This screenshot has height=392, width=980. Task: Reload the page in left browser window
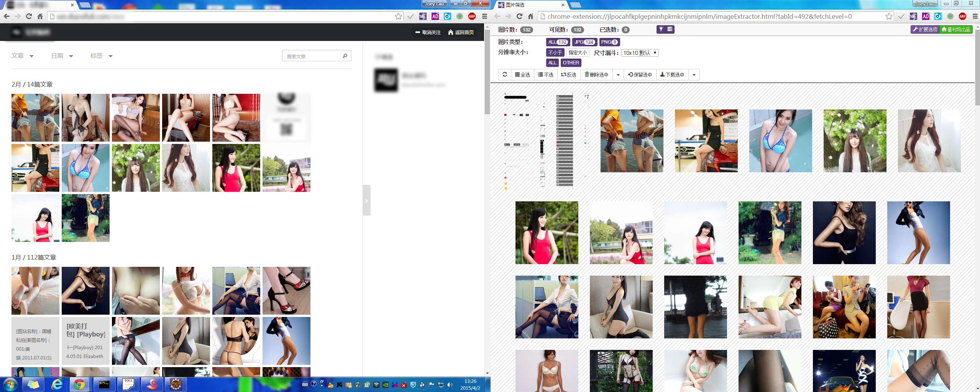29,16
